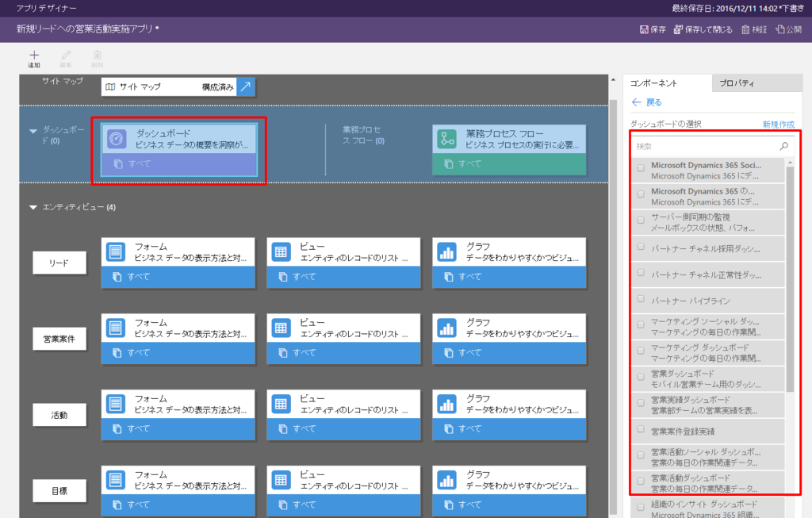Image resolution: width=812 pixels, height=518 pixels.
Task: Select the 営業案件 フォーム icon
Action: pos(116,328)
